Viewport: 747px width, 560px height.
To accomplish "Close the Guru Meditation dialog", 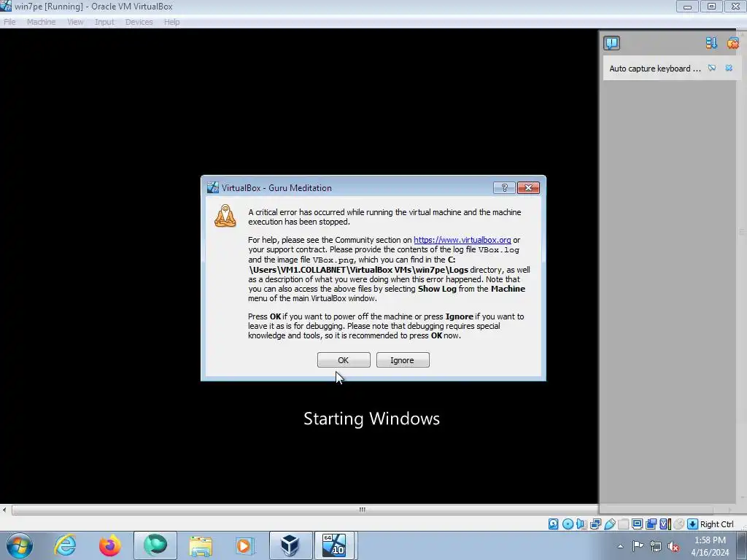I will pyautogui.click(x=528, y=187).
